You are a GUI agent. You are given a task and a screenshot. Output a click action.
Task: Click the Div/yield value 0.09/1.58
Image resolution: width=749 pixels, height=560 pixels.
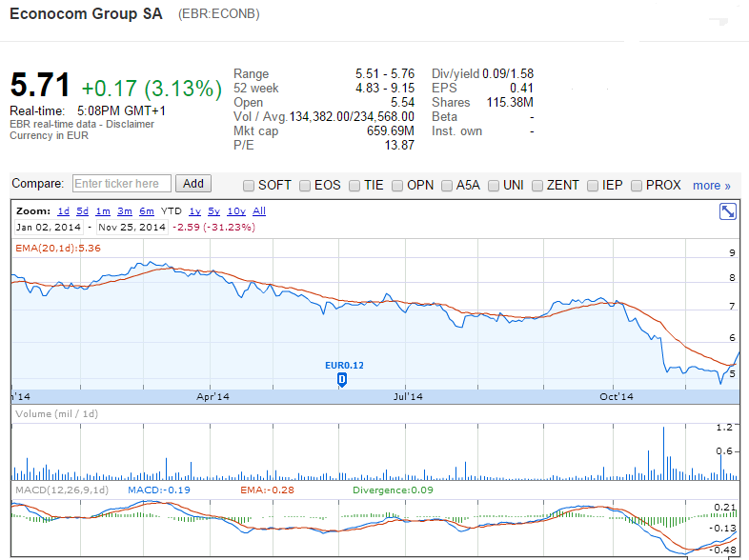pyautogui.click(x=508, y=73)
